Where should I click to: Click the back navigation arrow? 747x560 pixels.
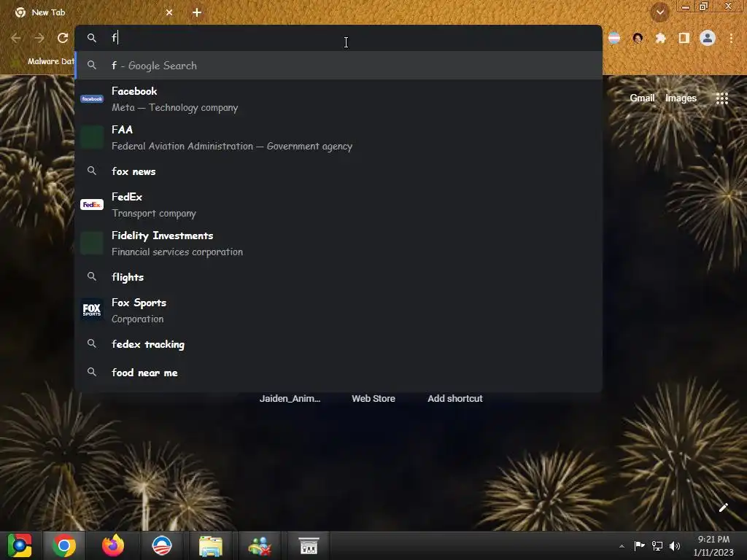pyautogui.click(x=16, y=38)
